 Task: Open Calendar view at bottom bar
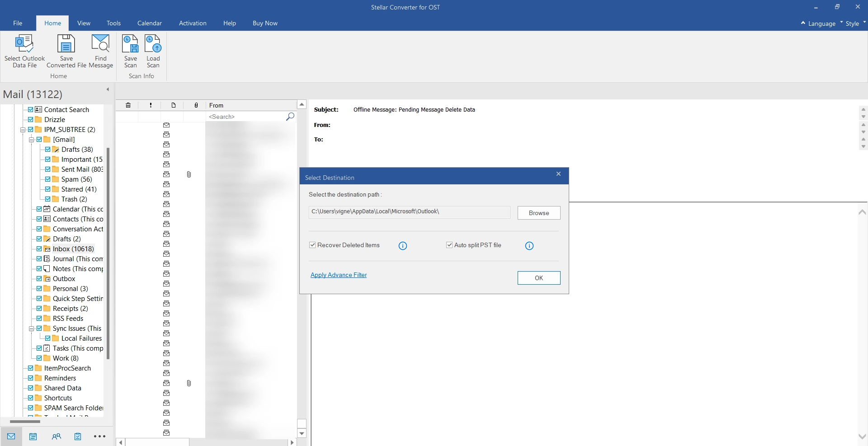pyautogui.click(x=33, y=437)
